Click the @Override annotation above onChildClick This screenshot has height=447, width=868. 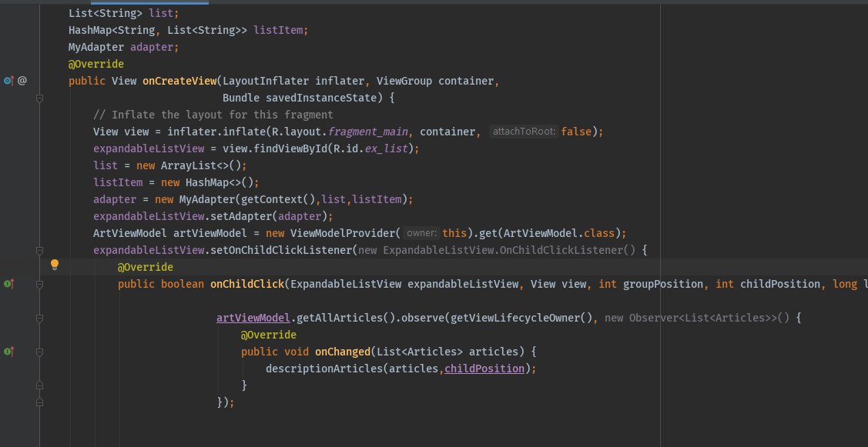(x=145, y=267)
